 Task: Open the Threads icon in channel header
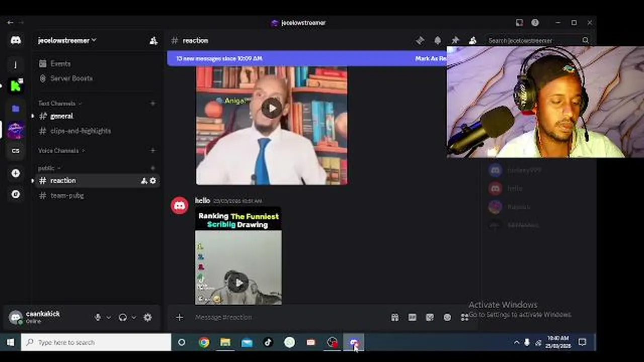pyautogui.click(x=420, y=41)
